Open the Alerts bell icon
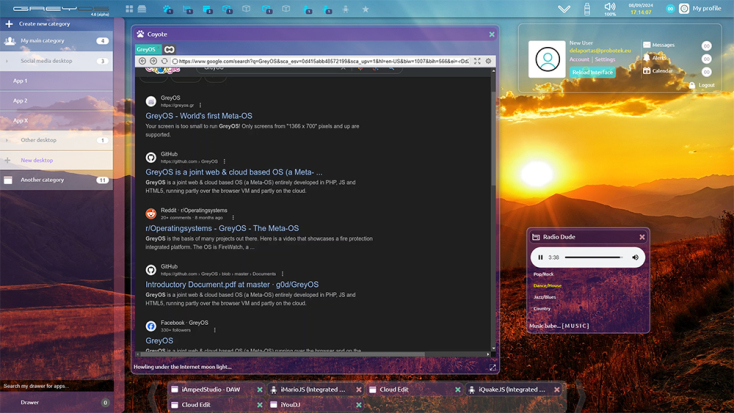734x413 pixels. (647, 58)
